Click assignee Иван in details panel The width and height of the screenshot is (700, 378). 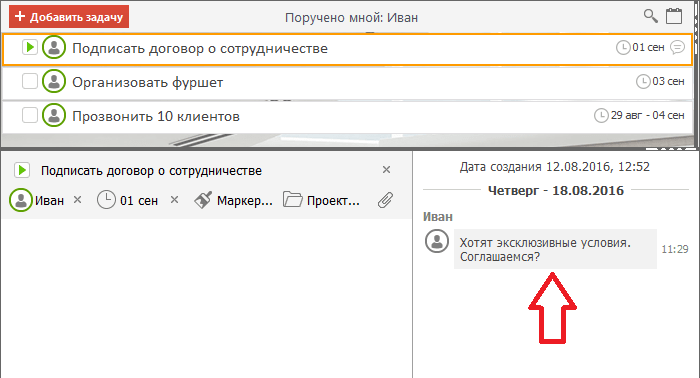coord(38,200)
